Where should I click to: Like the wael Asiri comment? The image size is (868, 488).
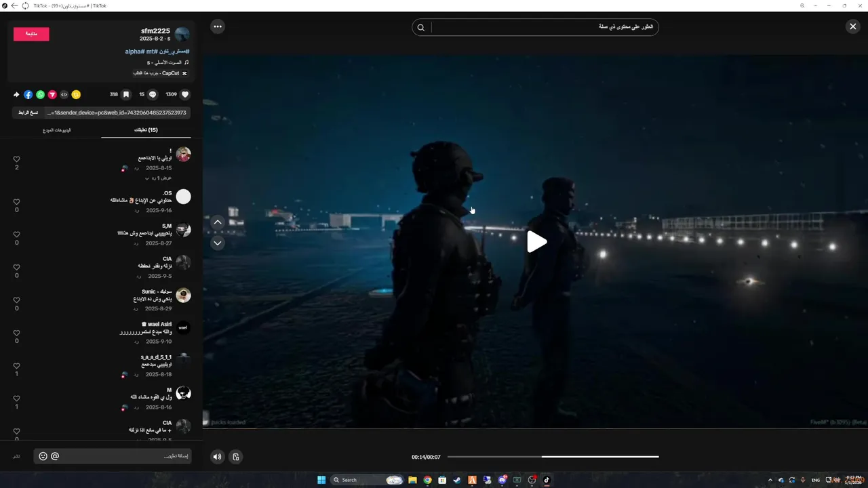(x=17, y=333)
